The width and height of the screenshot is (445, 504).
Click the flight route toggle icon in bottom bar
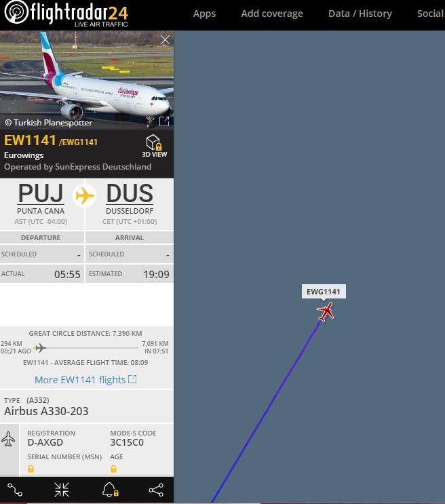(15, 490)
